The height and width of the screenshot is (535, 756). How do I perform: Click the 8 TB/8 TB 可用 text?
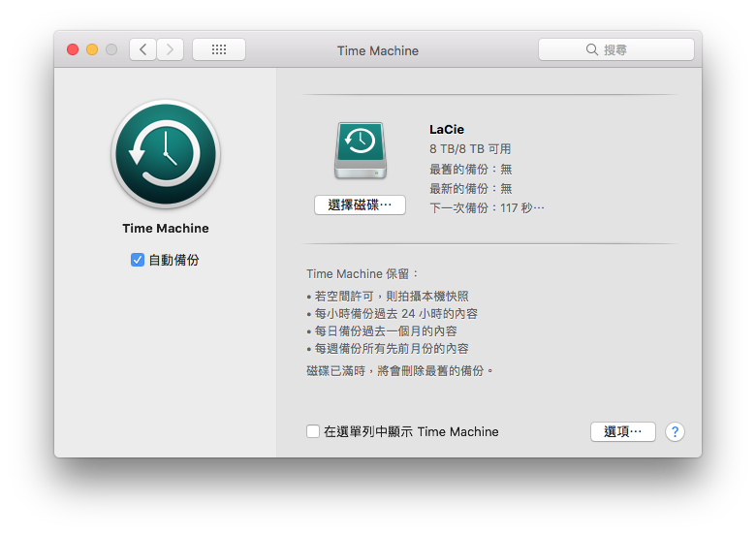point(470,149)
